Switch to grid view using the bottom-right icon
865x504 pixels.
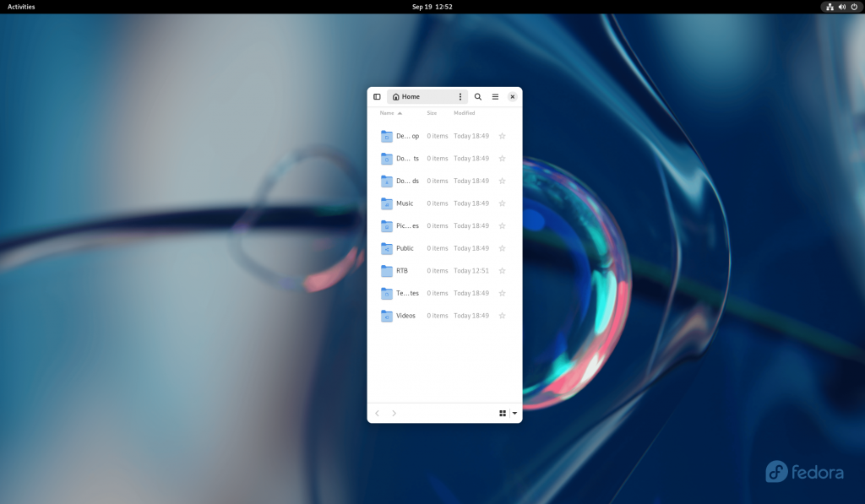pyautogui.click(x=503, y=413)
